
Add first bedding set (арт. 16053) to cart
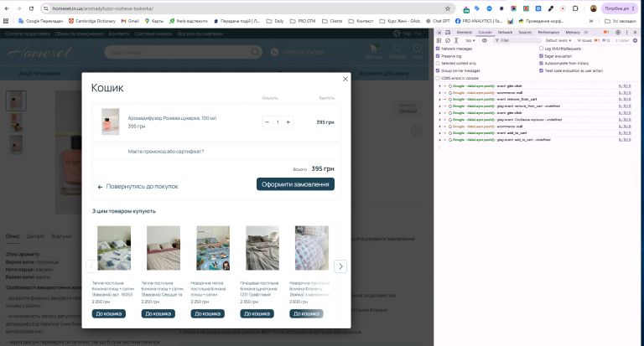point(109,313)
